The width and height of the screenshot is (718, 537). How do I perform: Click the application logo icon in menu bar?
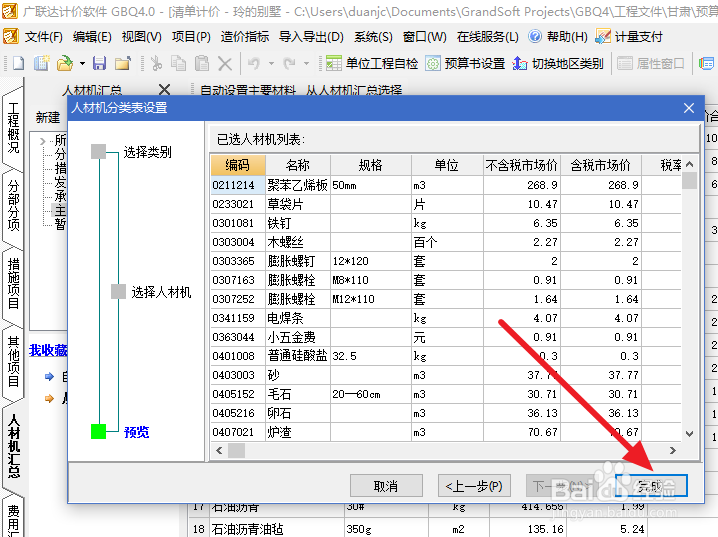[x=11, y=36]
